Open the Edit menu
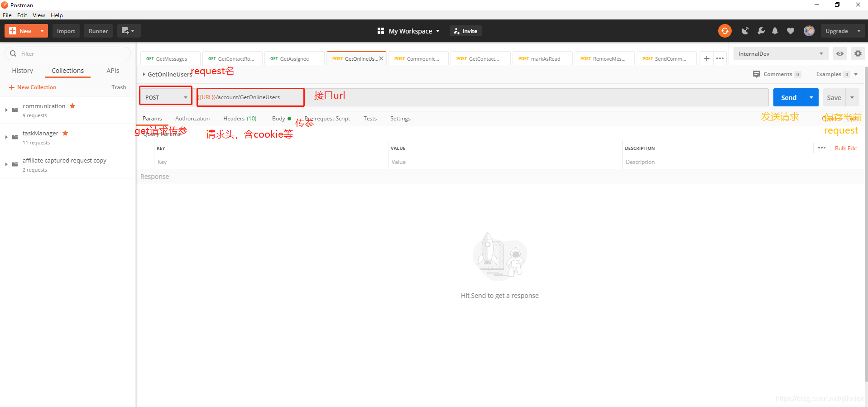Viewport: 868px width, 407px height. pyautogui.click(x=22, y=15)
